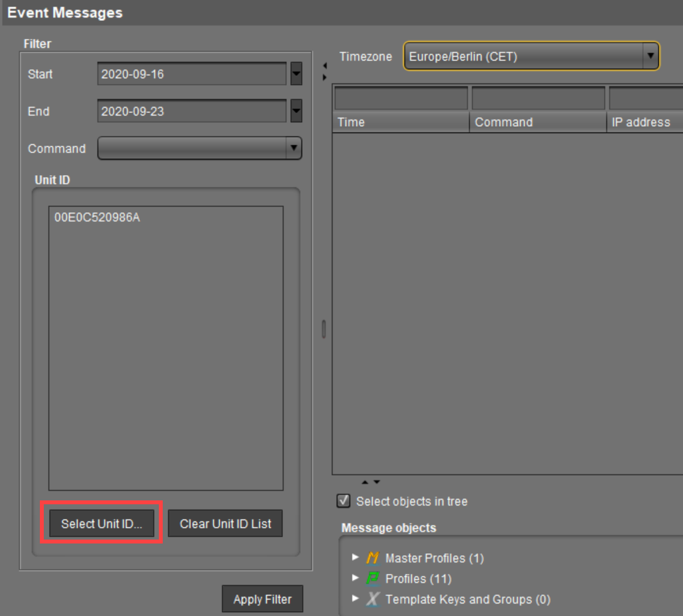This screenshot has height=616, width=683.
Task: Open the Command dropdown
Action: (x=293, y=148)
